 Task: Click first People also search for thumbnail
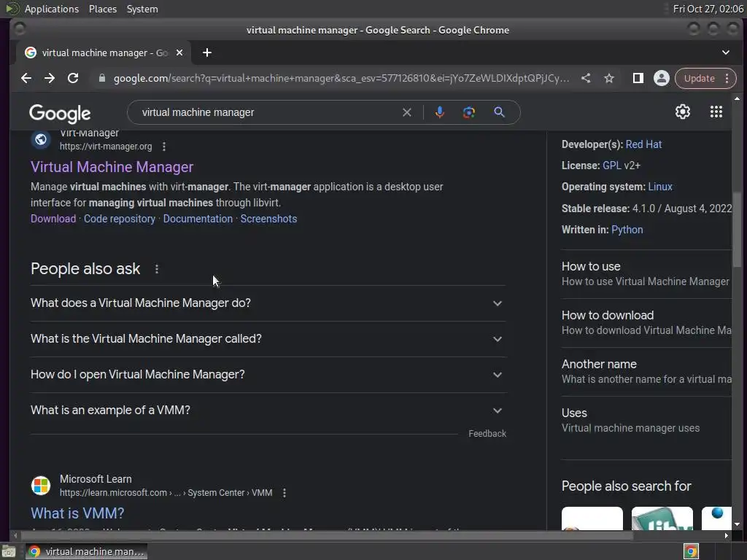click(x=592, y=518)
